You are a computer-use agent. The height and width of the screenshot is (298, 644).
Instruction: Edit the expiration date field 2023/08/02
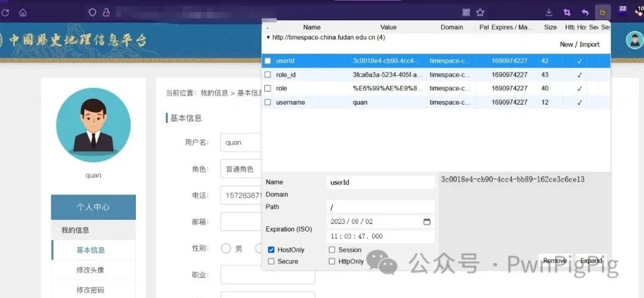click(380, 222)
